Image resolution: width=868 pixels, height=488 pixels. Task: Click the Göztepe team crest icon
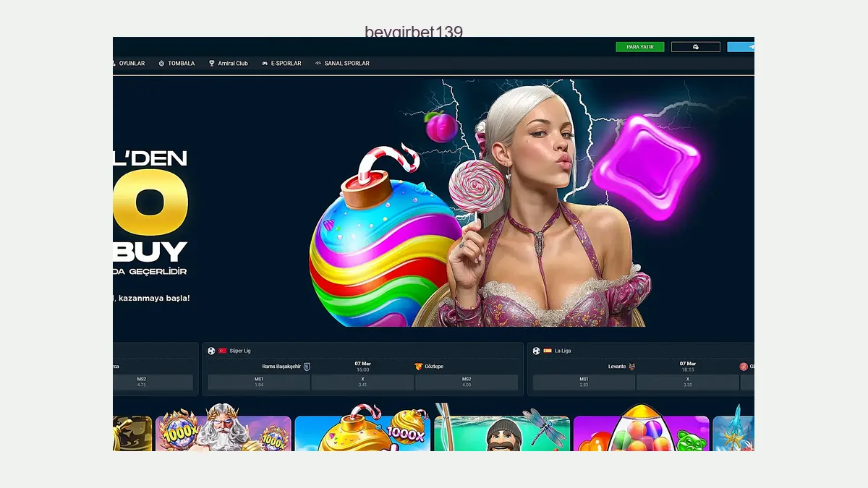[x=418, y=367]
